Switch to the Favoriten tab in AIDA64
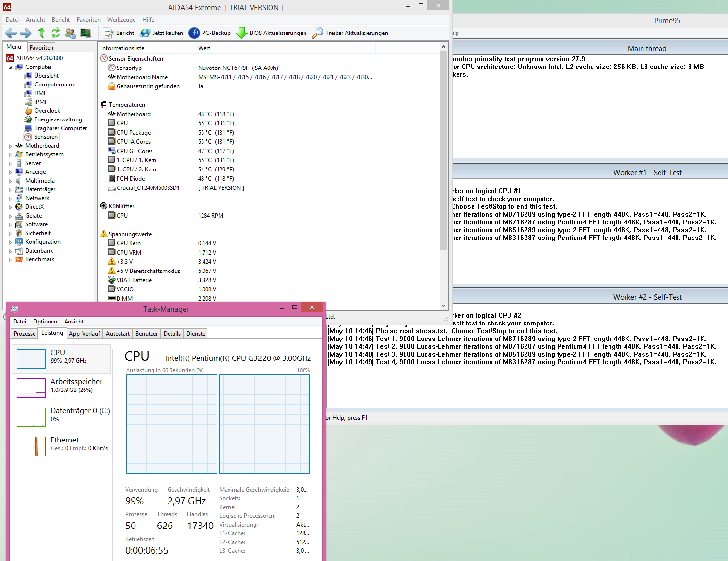Viewport: 728px width, 561px height. click(x=41, y=47)
